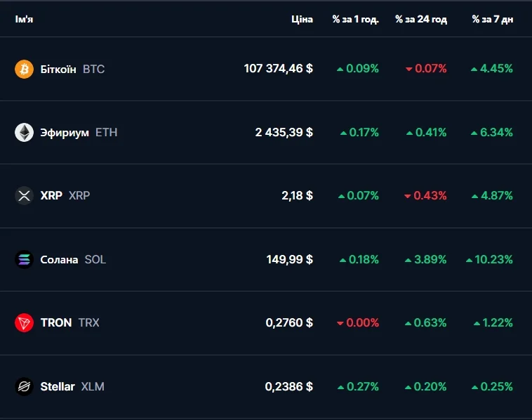Click TRON 1-hour change 0.00%
This screenshot has height=420, width=532.
pos(358,322)
